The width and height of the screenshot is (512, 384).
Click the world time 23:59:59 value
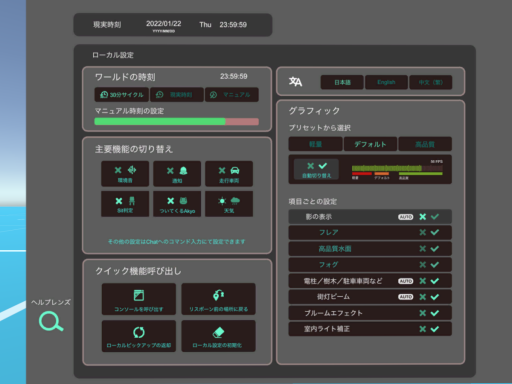pyautogui.click(x=234, y=76)
